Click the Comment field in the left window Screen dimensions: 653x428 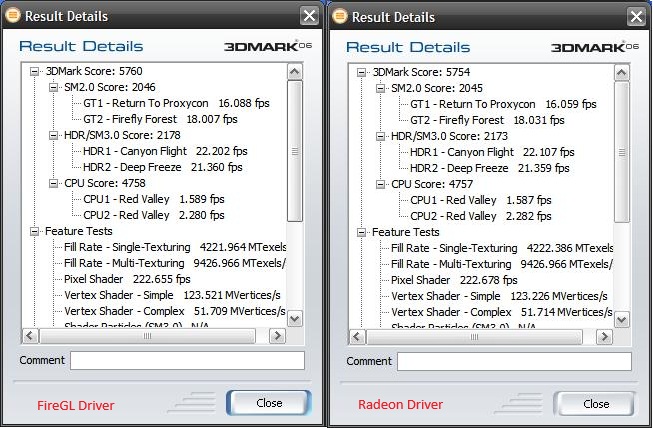pos(187,360)
